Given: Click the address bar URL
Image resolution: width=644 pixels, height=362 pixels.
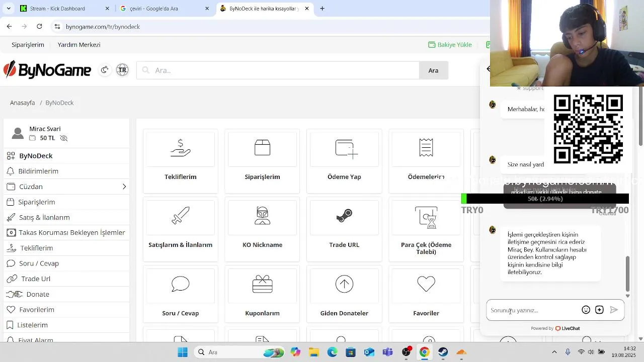Looking at the screenshot, I should tap(103, 27).
